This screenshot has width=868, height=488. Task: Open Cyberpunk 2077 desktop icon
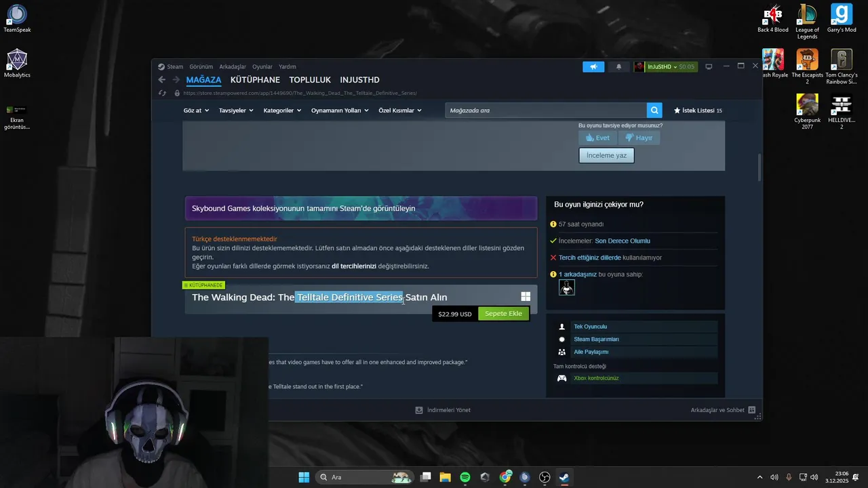click(x=807, y=112)
